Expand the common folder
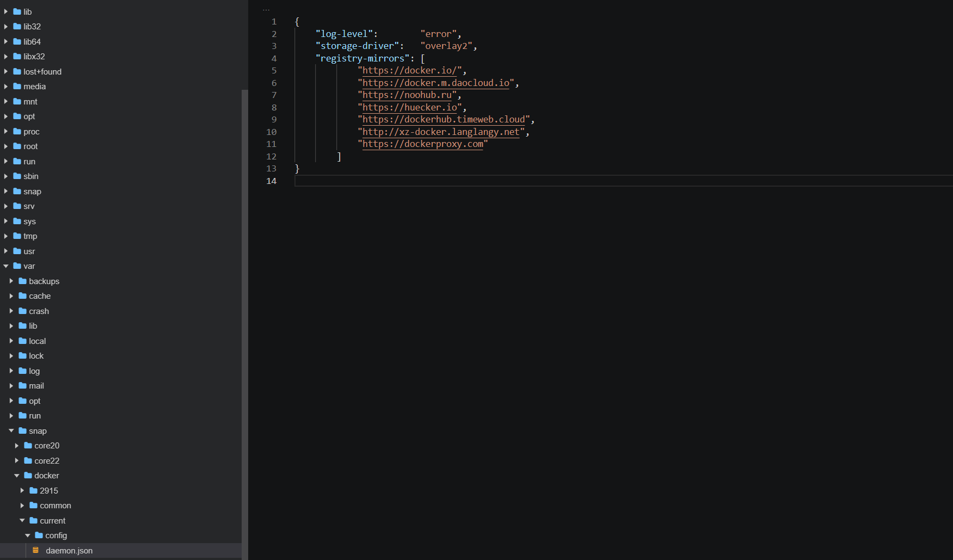The width and height of the screenshot is (953, 560). [22, 506]
